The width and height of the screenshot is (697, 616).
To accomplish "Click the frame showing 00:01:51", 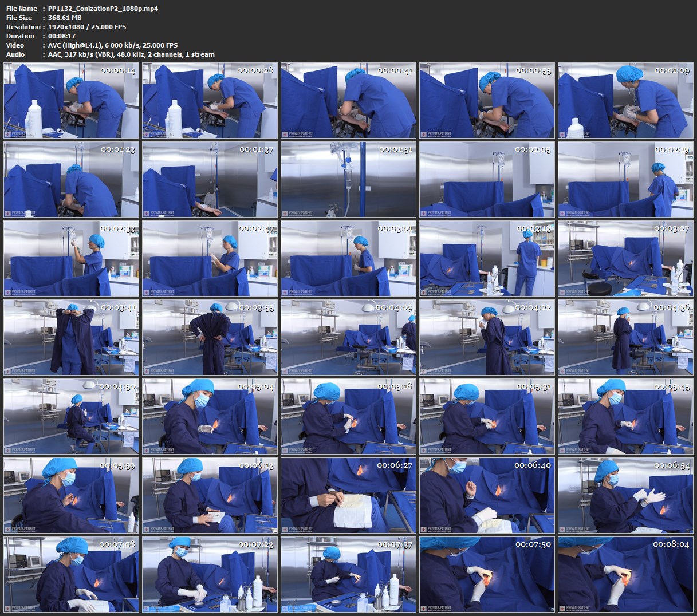I will coord(348,179).
